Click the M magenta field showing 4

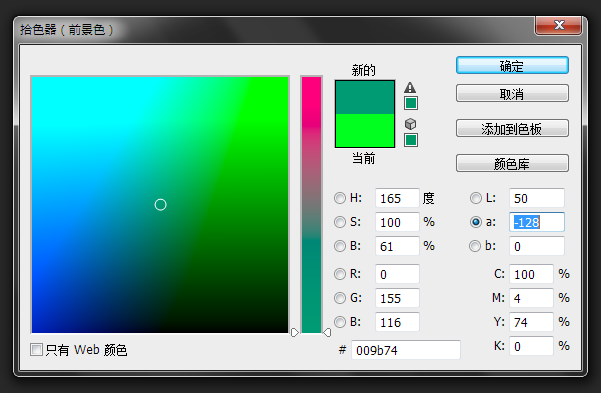[531, 298]
